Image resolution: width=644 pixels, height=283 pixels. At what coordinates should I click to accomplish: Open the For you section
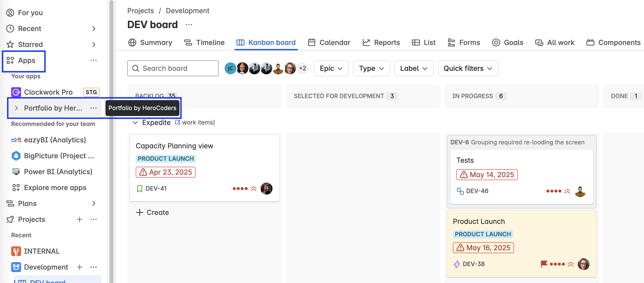30,12
